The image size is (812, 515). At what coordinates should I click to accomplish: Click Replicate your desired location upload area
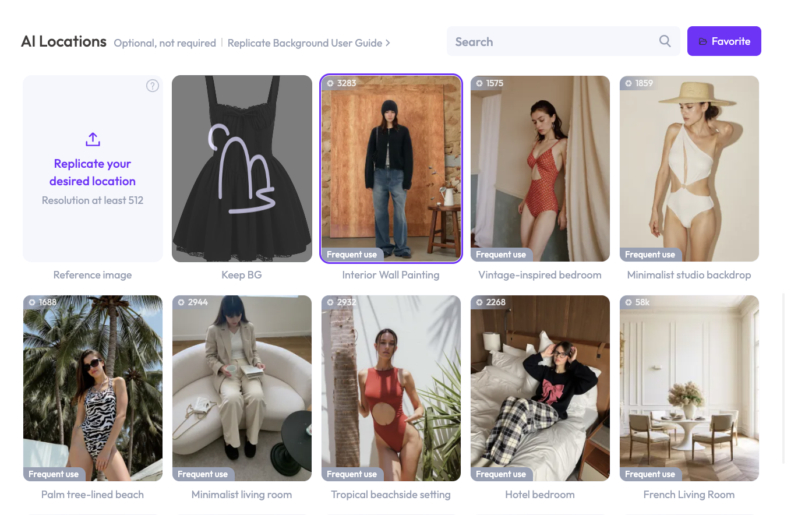tap(93, 168)
